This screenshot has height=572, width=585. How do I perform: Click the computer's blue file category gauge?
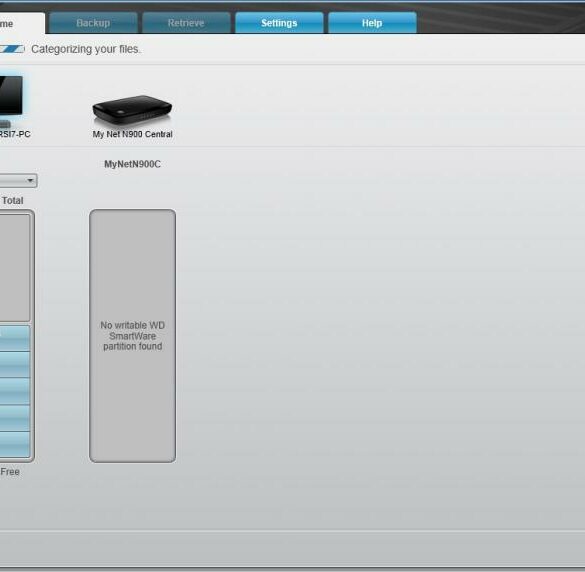click(15, 391)
